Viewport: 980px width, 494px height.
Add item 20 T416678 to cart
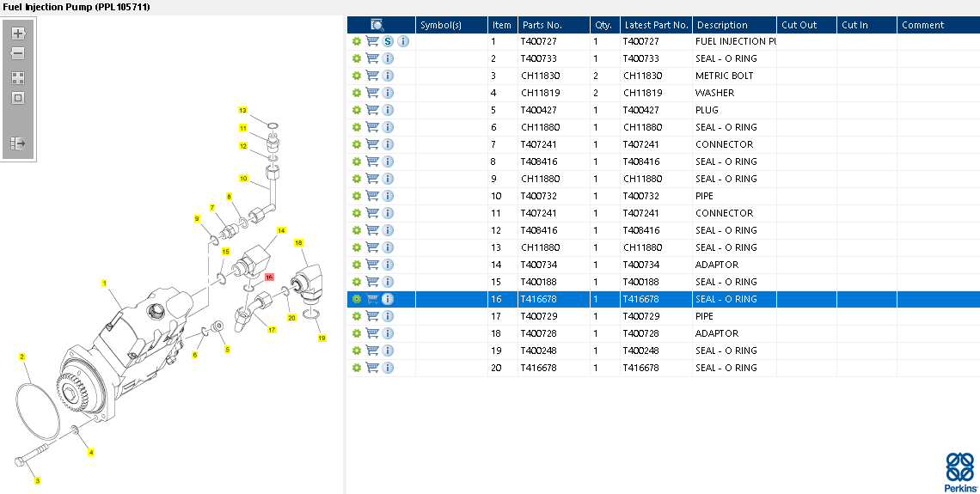coord(372,368)
